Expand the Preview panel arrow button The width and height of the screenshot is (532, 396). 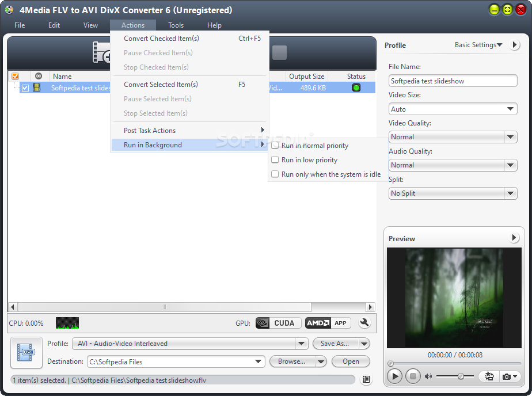tap(514, 238)
